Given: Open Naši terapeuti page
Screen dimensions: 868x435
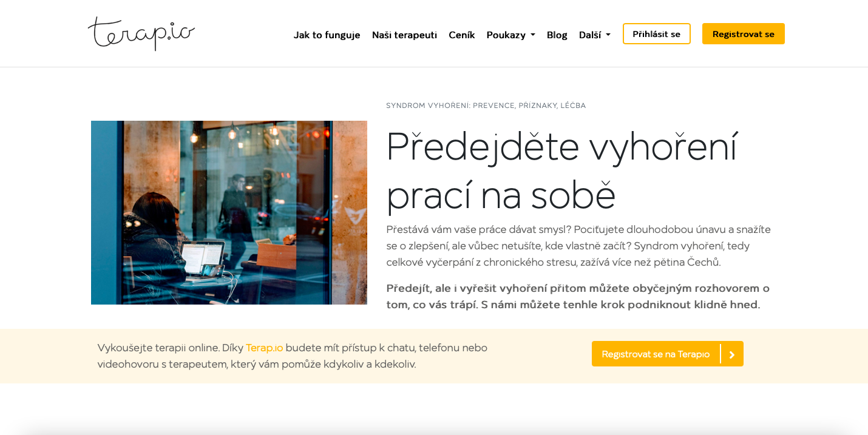Looking at the screenshot, I should [x=404, y=35].
